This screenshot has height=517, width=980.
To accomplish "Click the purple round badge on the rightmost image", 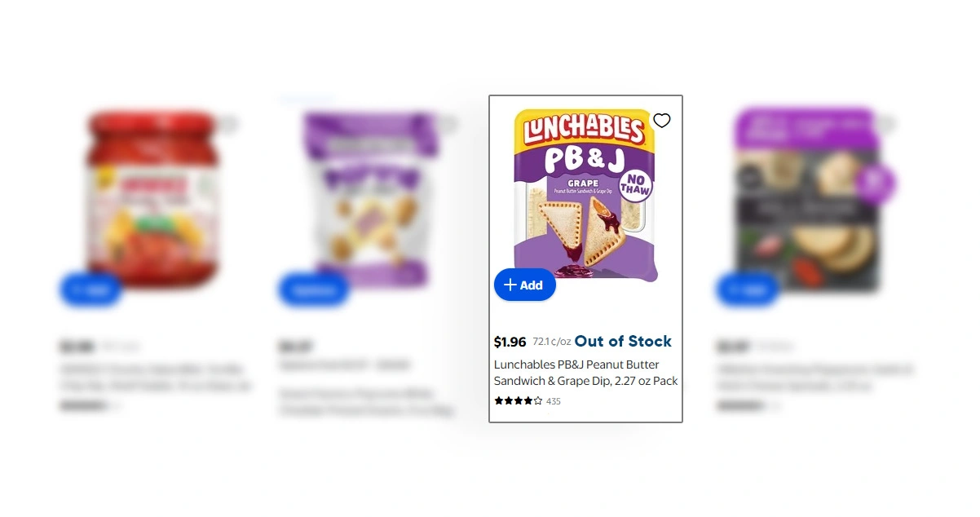I will pyautogui.click(x=876, y=184).
